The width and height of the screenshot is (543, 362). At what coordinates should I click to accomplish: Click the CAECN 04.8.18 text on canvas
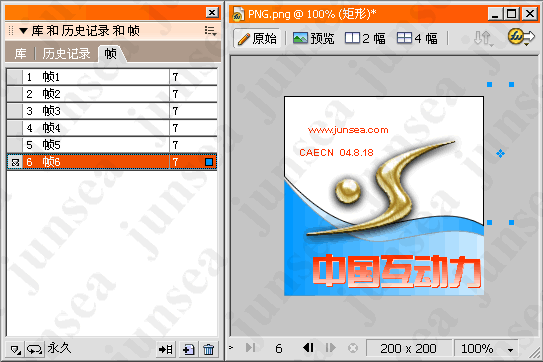coord(336,152)
